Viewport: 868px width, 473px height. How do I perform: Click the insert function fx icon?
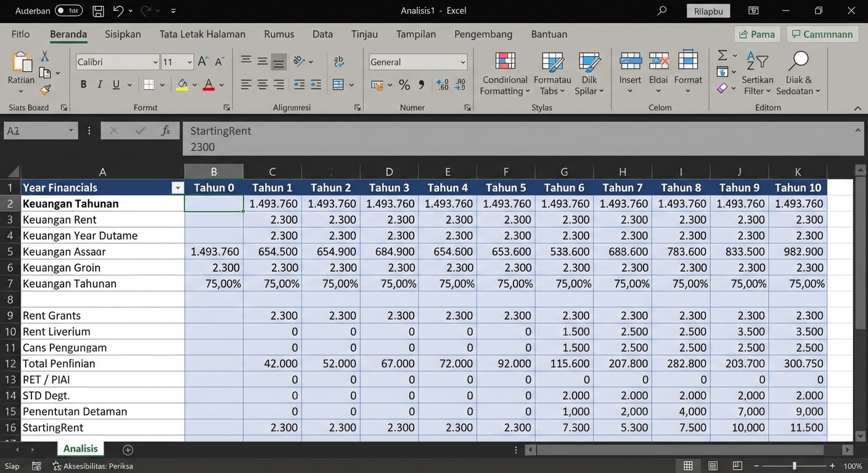(x=165, y=131)
